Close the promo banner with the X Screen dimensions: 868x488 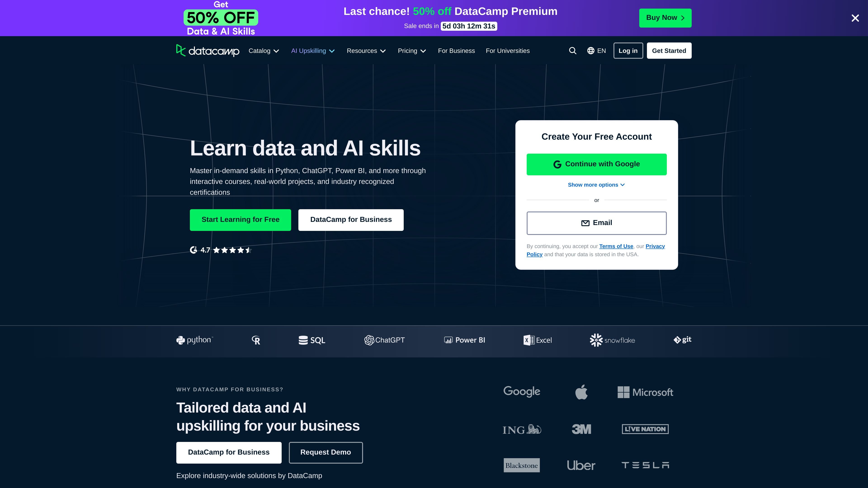855,18
